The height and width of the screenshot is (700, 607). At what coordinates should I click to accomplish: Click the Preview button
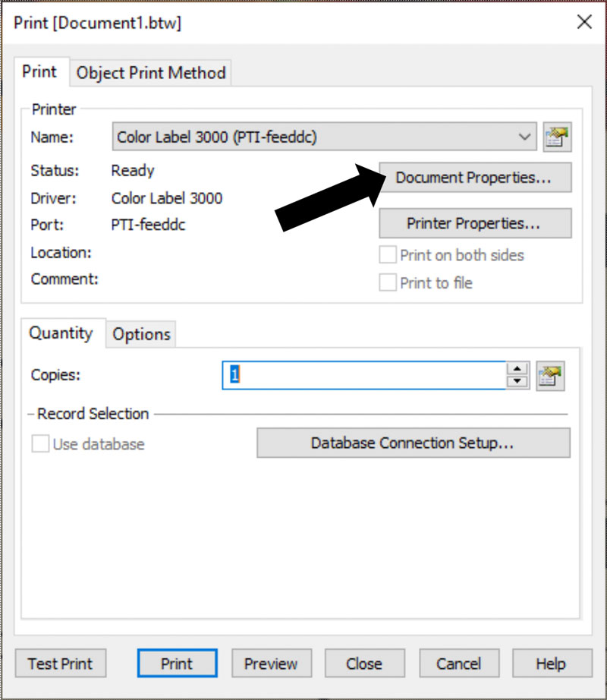pos(271,664)
